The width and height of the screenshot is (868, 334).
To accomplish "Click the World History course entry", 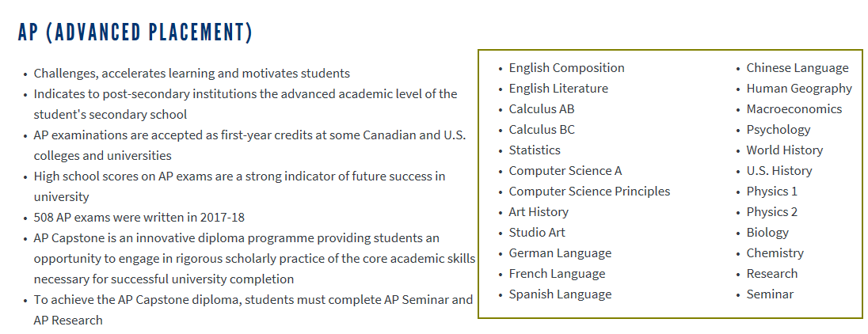I will coord(784,150).
